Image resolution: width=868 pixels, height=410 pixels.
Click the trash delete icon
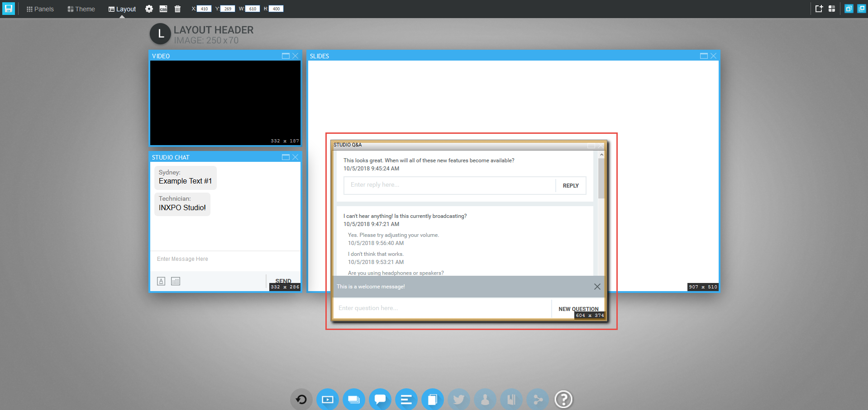(x=177, y=9)
